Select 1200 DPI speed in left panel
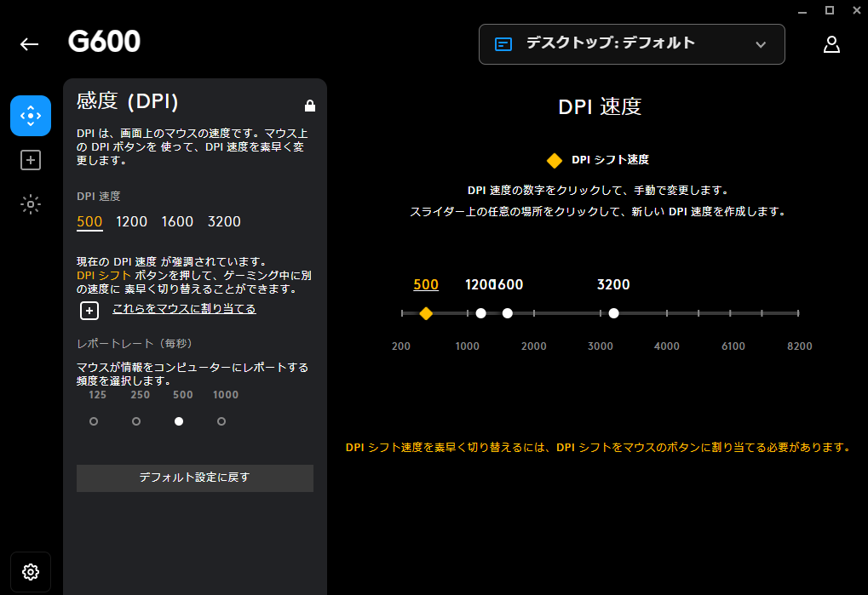This screenshot has height=595, width=868. (132, 222)
